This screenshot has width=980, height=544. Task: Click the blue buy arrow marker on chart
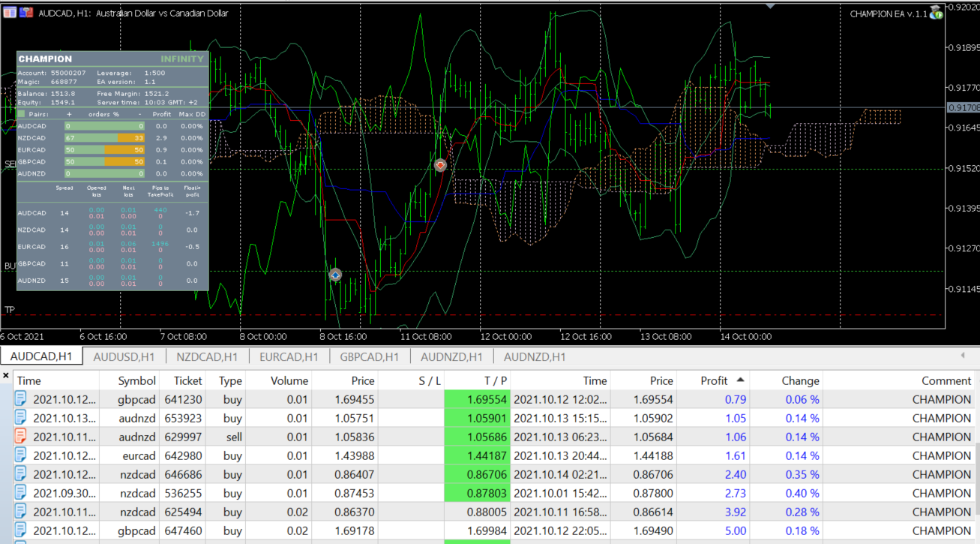pos(336,275)
